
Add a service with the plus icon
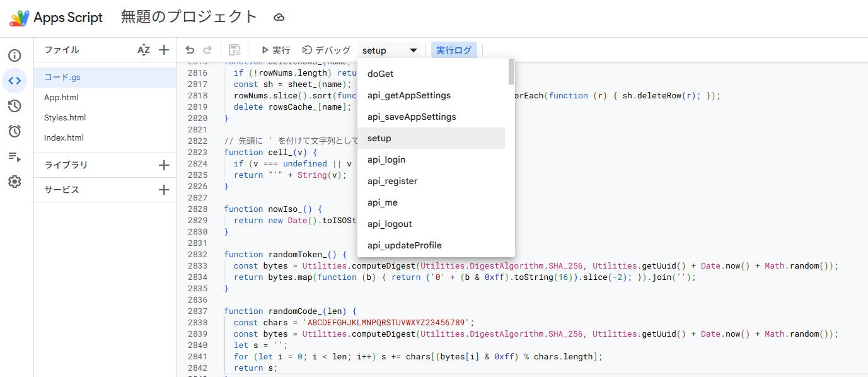(164, 190)
